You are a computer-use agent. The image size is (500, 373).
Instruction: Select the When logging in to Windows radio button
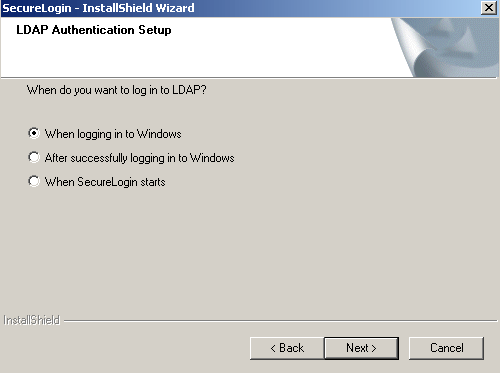point(34,133)
